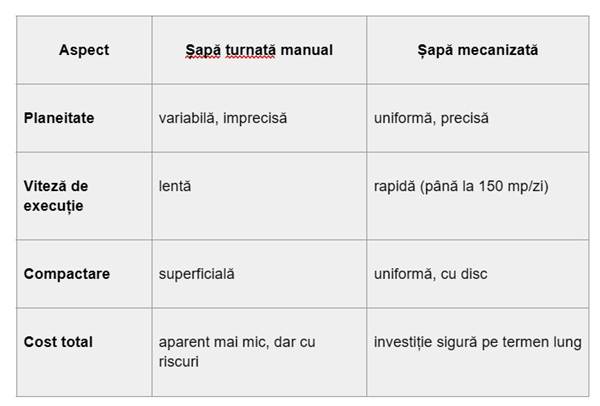This screenshot has width=600, height=406.
Task: Select the "Cost total" row label
Action: tap(58, 342)
